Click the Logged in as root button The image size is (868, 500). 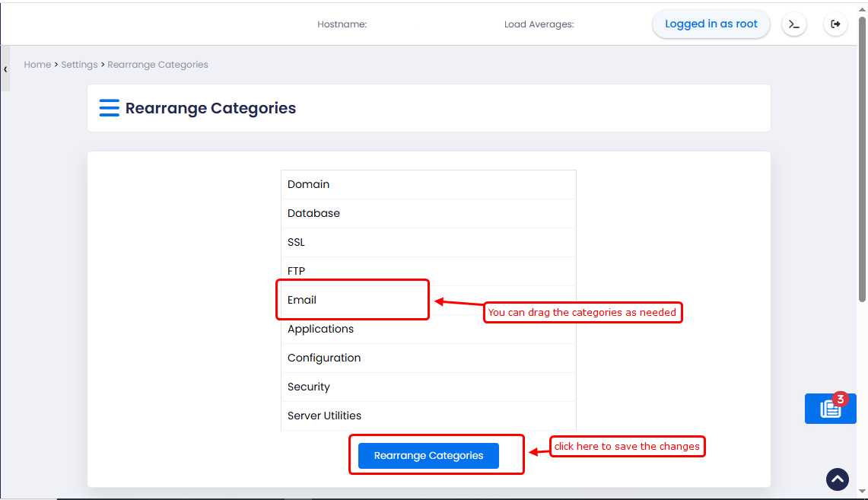coord(711,24)
